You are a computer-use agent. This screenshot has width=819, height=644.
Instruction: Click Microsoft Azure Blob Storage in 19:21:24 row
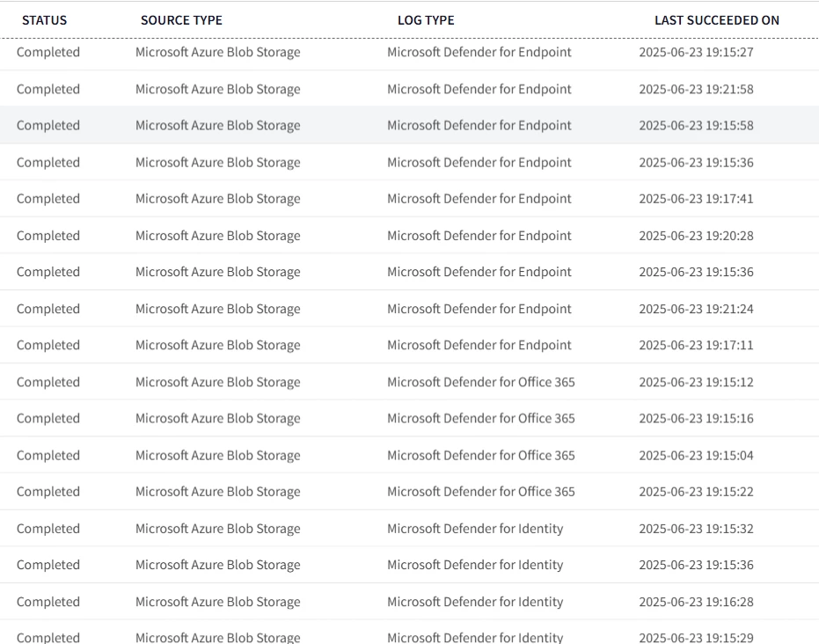[218, 309]
